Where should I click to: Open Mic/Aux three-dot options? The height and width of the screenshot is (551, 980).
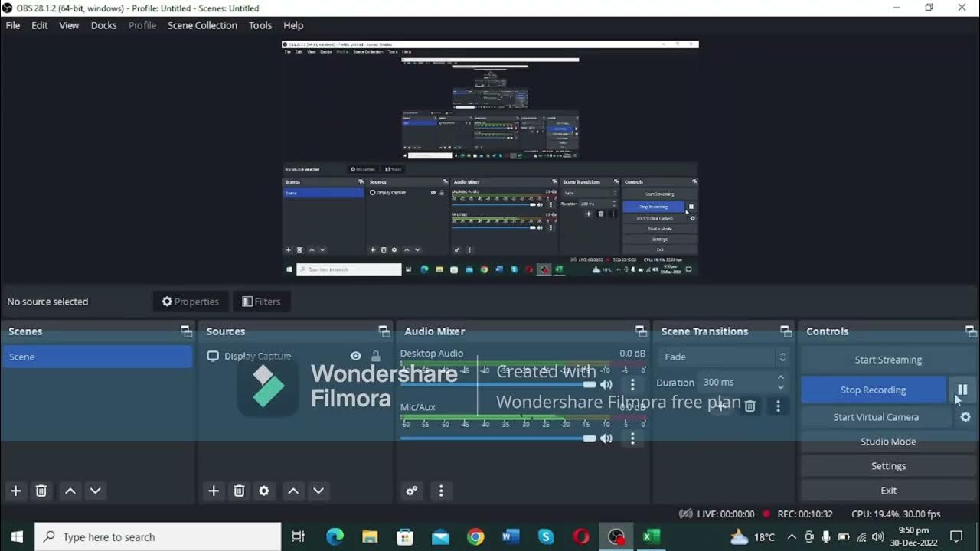[x=632, y=439]
